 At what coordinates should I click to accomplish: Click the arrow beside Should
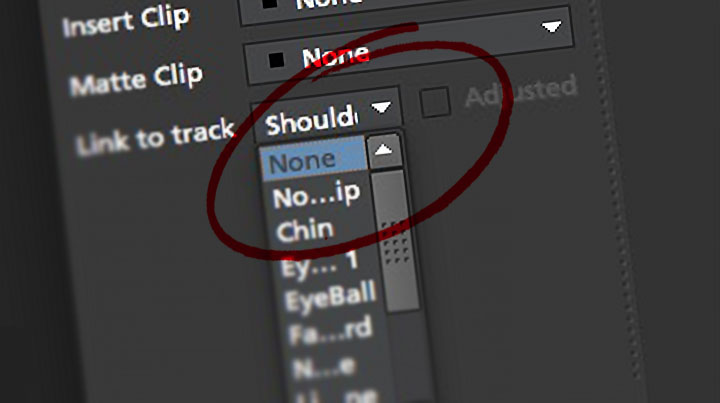[382, 108]
